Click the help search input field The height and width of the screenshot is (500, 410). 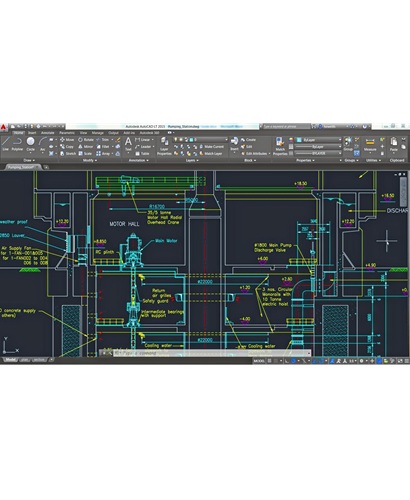286,127
